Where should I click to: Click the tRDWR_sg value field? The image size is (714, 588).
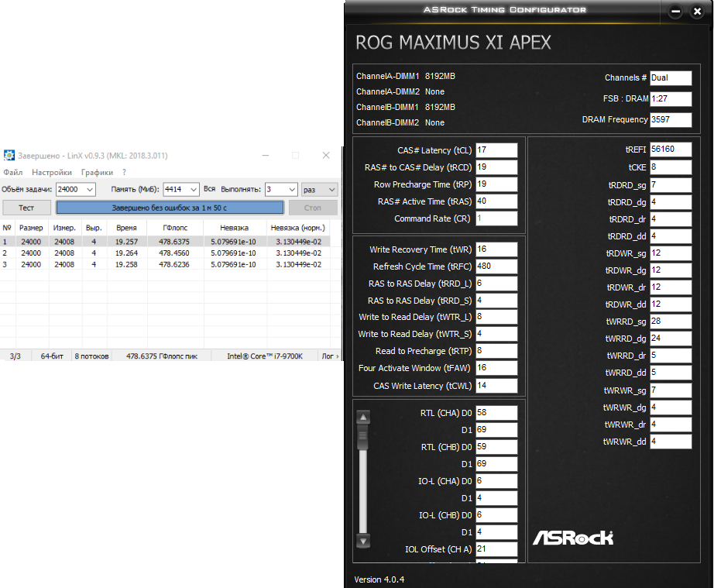671,253
